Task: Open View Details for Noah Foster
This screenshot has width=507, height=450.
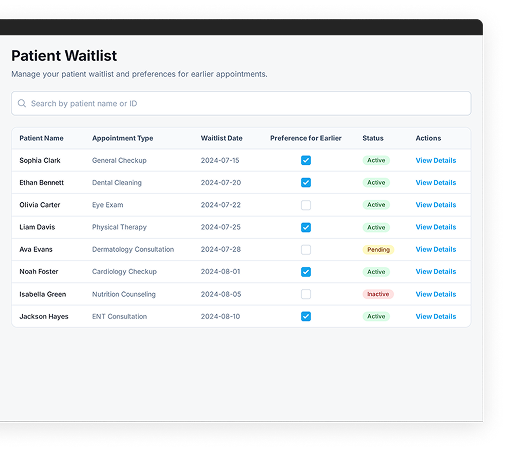Action: pyautogui.click(x=436, y=272)
